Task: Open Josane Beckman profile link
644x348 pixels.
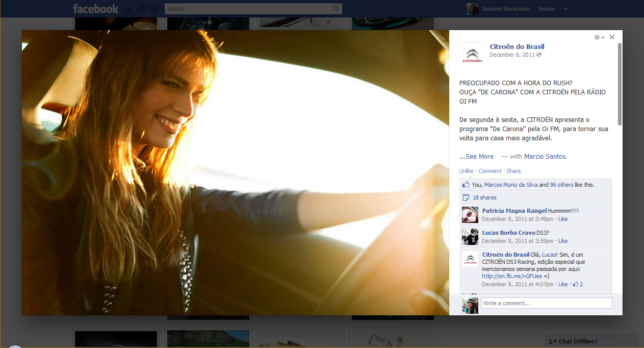Action: [505, 9]
